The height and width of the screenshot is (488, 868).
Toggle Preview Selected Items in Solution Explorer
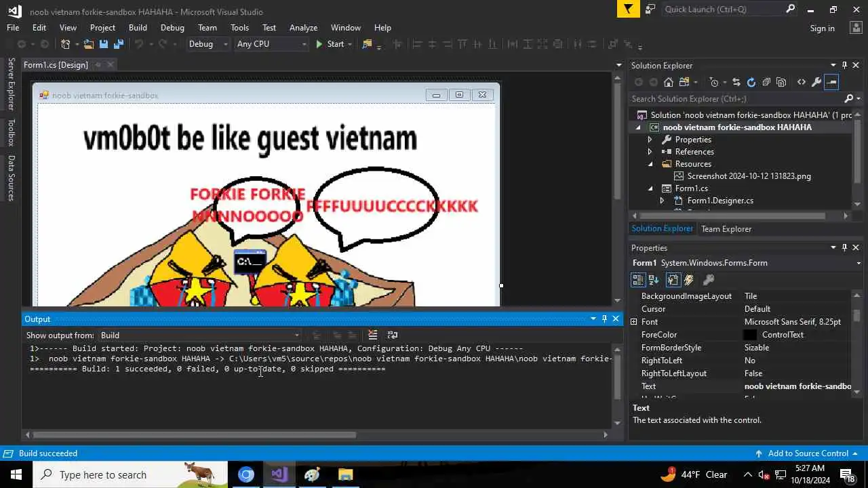[x=832, y=82]
